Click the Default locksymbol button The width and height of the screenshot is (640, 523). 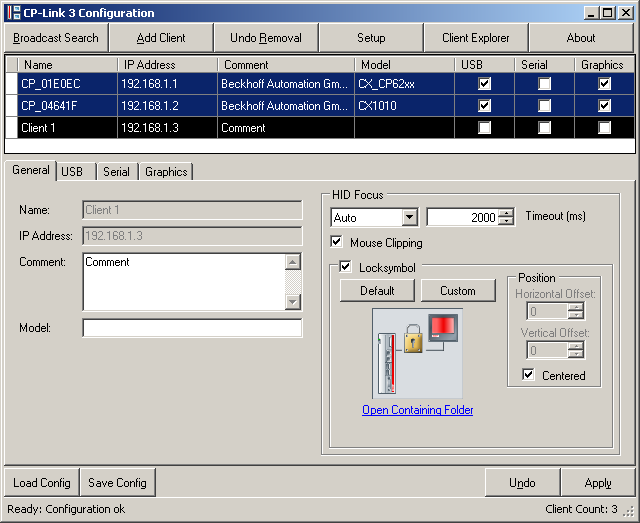(x=377, y=291)
